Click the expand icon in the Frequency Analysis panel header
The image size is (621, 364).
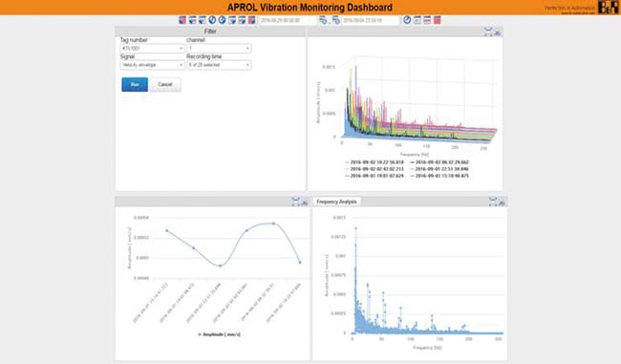click(x=493, y=202)
